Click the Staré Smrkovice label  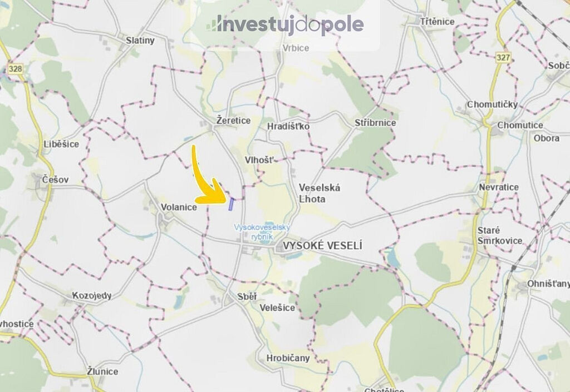click(x=500, y=236)
